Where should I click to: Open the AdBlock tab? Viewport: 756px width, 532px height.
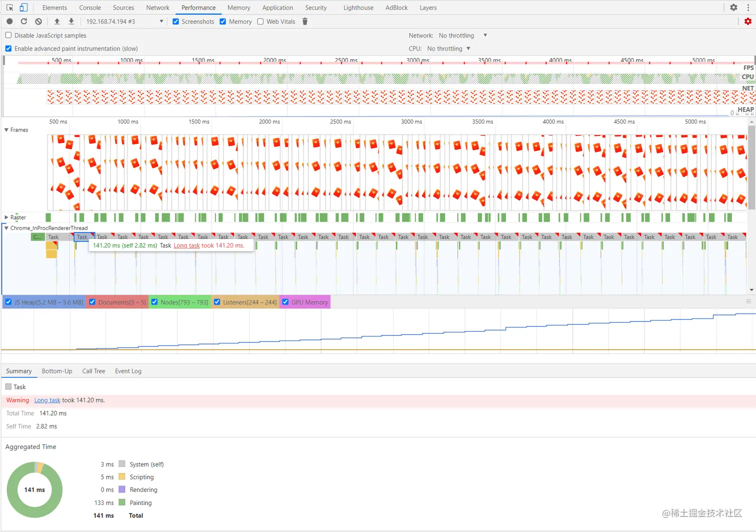396,7
